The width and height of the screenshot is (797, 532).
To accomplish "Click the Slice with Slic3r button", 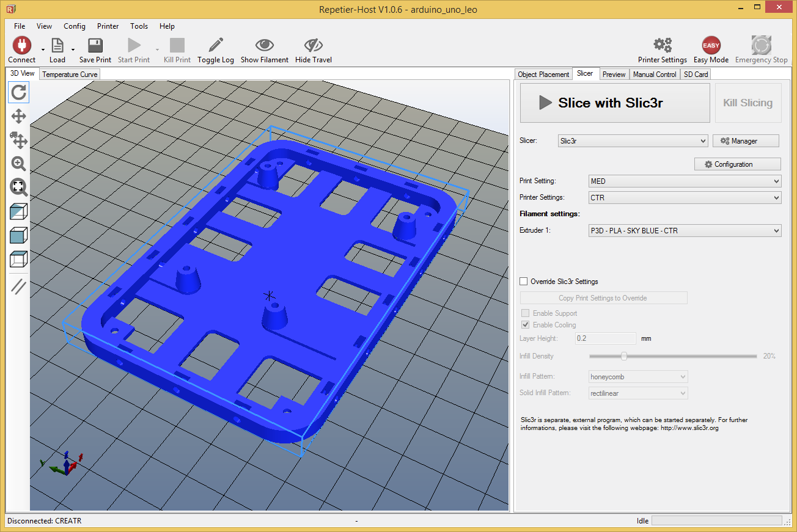I will 614,103.
